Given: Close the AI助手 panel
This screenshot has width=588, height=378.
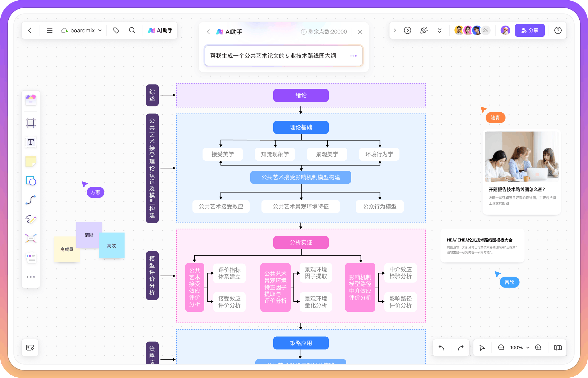Looking at the screenshot, I should click(x=360, y=32).
